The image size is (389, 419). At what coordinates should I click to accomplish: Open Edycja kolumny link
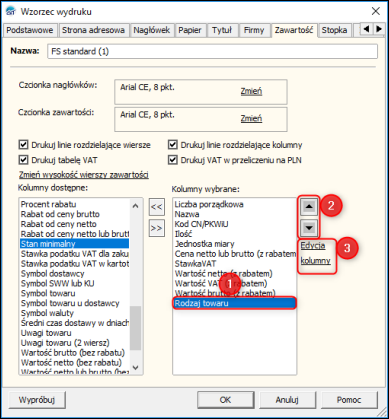pyautogui.click(x=316, y=253)
